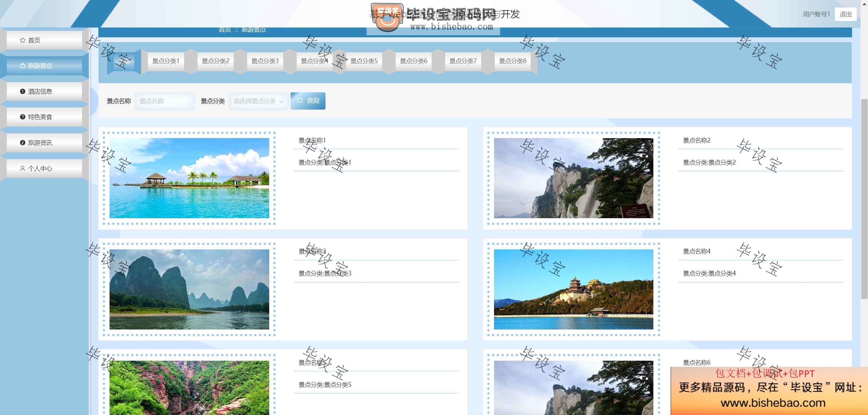Open 个人中心 in the sidebar
The image size is (868, 415).
pyautogui.click(x=44, y=168)
